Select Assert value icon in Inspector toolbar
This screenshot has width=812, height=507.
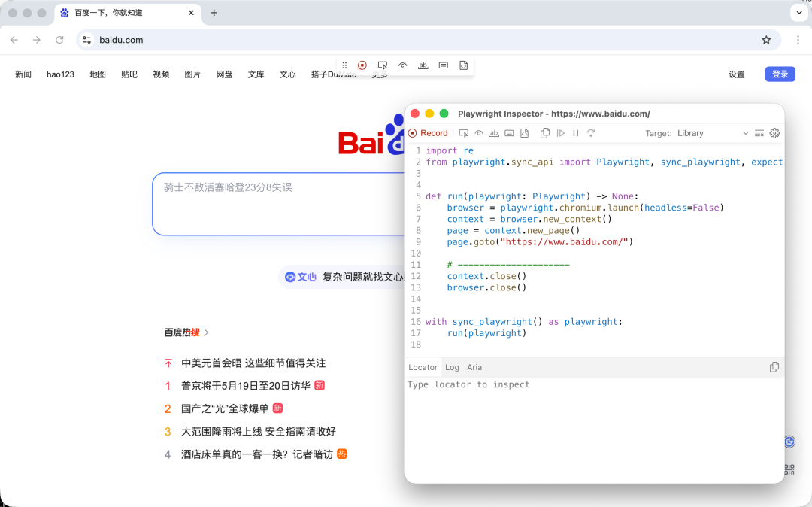[x=509, y=133]
